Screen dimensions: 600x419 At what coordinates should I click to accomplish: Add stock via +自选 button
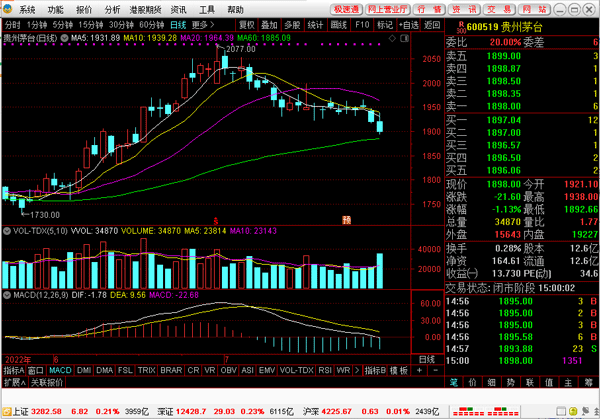(x=409, y=25)
